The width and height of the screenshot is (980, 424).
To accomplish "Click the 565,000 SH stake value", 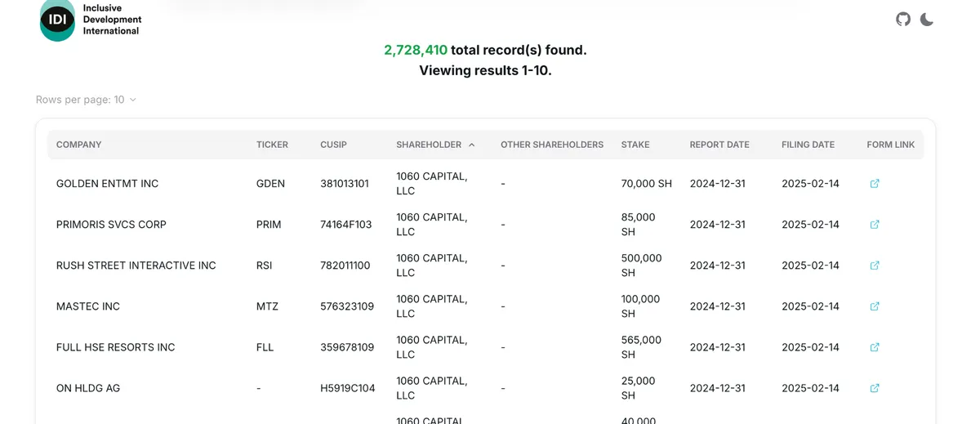I will pos(642,347).
